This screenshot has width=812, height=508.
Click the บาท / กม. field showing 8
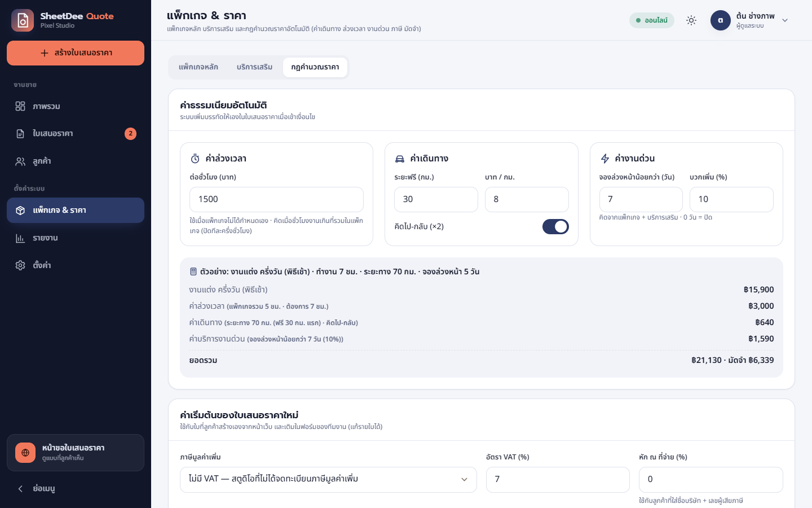pos(527,199)
